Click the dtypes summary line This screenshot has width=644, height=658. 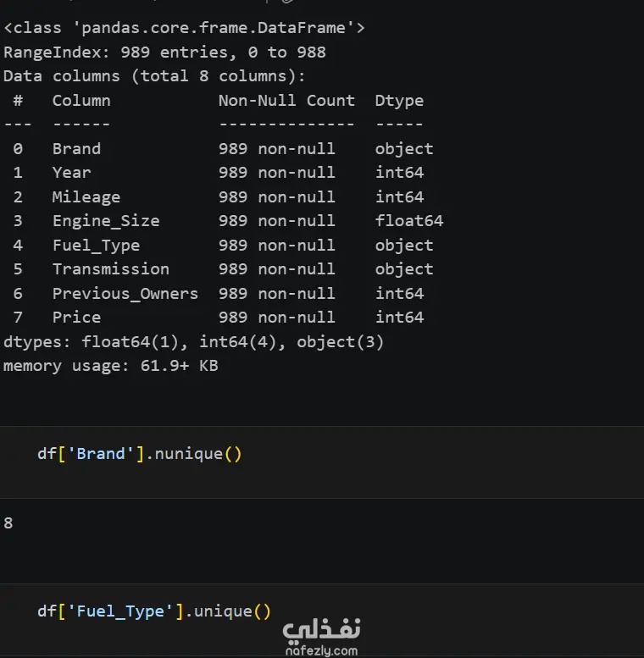193,342
